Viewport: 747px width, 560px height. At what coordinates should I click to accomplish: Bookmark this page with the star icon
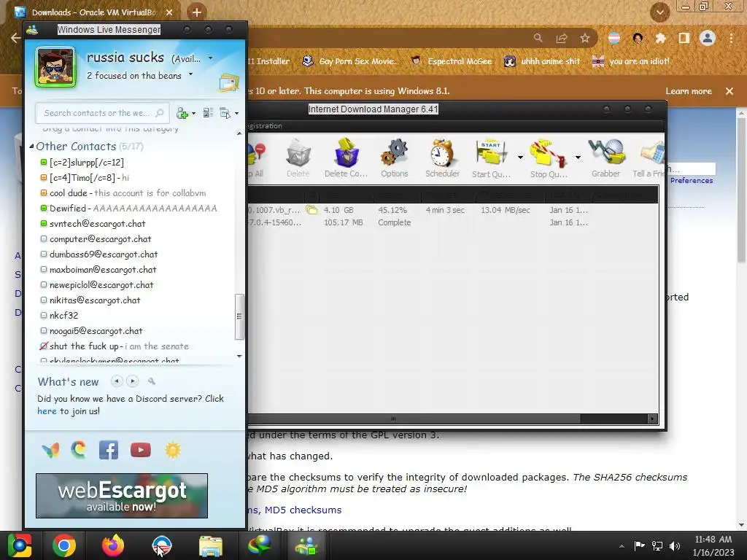tap(585, 38)
